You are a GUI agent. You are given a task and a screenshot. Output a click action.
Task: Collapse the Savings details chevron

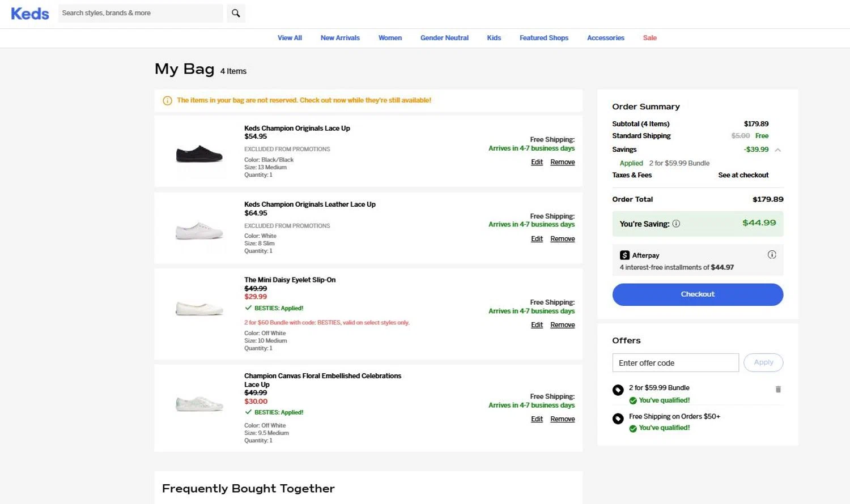coord(778,150)
